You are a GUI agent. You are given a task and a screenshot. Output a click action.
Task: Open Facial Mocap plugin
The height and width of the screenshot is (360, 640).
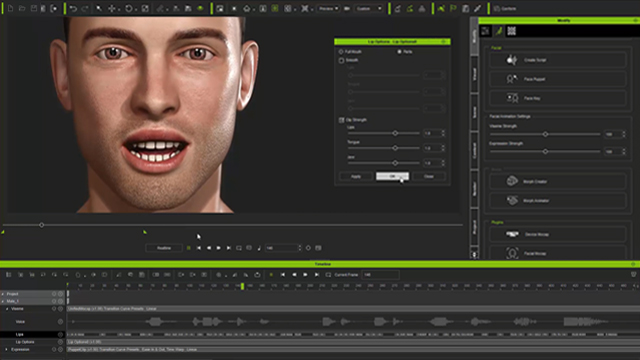[558, 253]
